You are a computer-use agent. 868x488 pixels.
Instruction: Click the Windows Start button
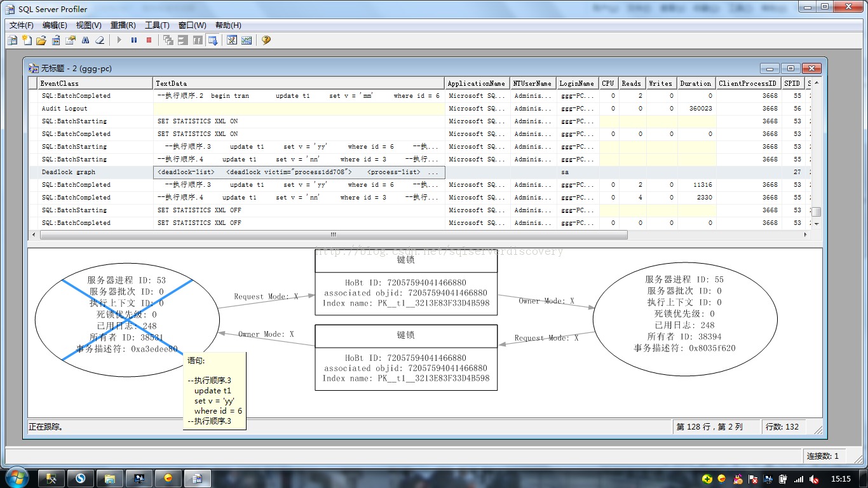(16, 478)
